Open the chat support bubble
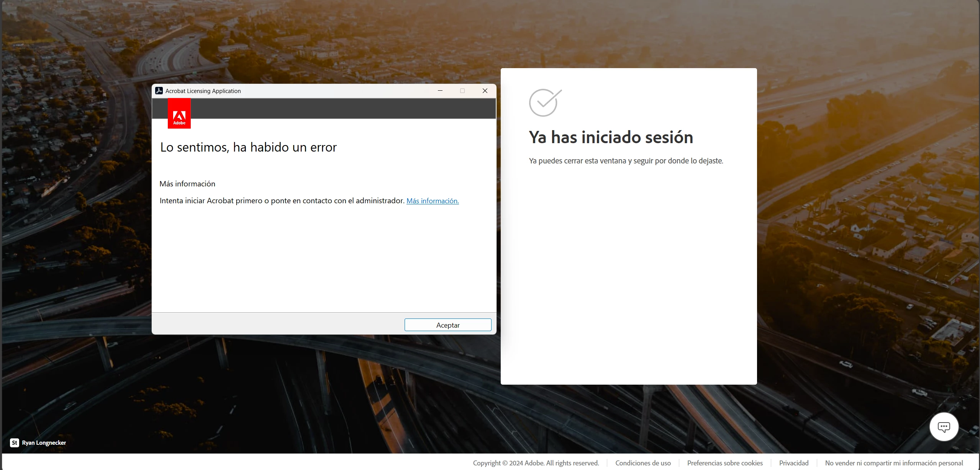The height and width of the screenshot is (470, 980). point(944,427)
